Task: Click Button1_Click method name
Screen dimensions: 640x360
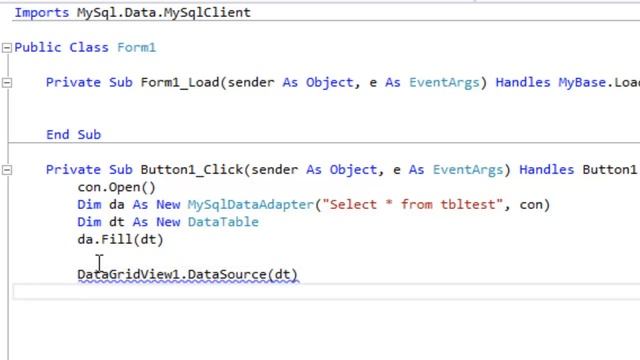Action: click(192, 169)
